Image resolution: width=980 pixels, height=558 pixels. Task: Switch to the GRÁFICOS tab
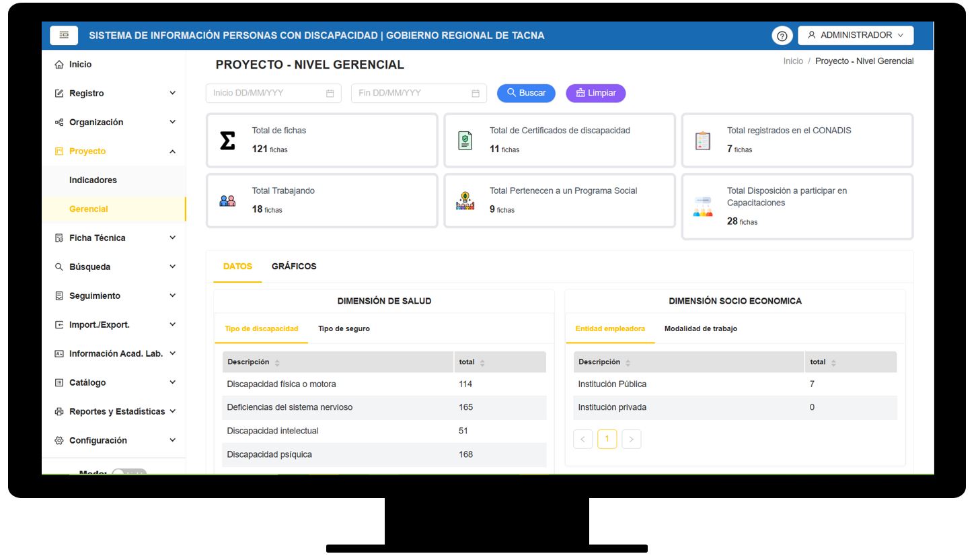tap(294, 267)
